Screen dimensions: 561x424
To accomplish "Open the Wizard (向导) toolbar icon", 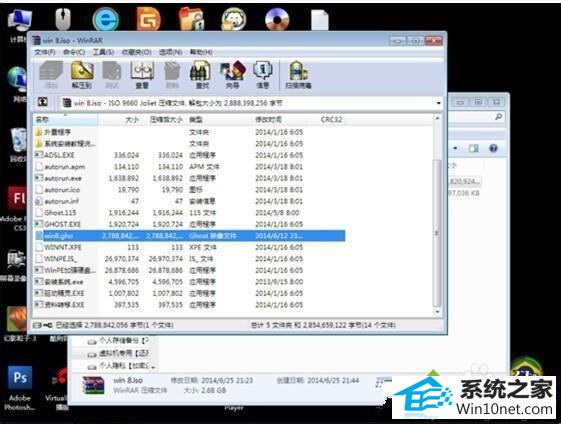I will pyautogui.click(x=233, y=74).
